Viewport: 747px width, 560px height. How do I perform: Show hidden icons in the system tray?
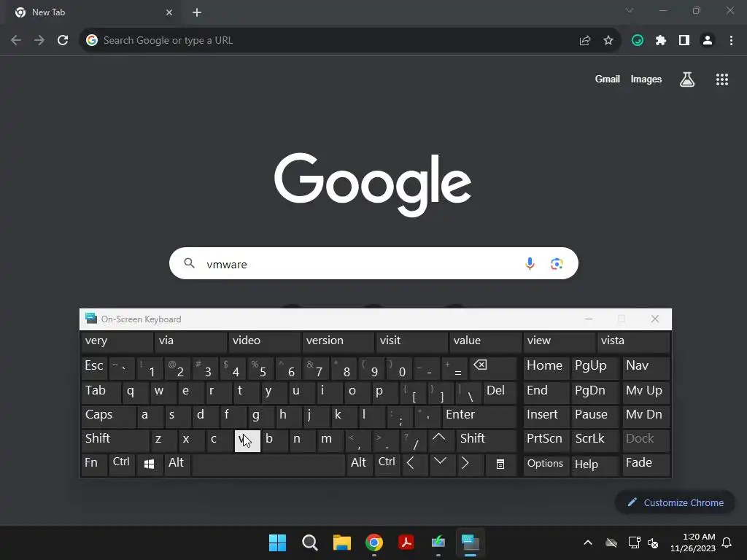588,542
